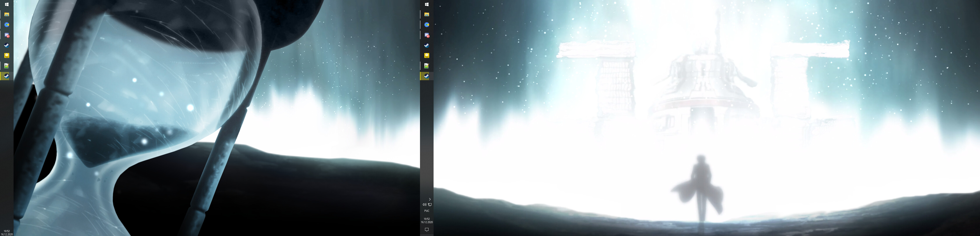Select highlighted active Steam window on right taskbar
Image resolution: width=980 pixels, height=236 pixels.
[427, 76]
